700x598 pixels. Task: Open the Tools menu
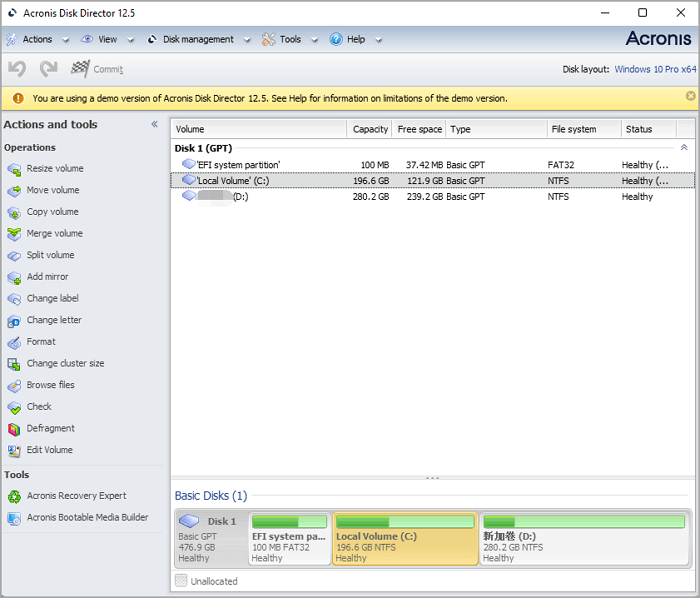289,40
